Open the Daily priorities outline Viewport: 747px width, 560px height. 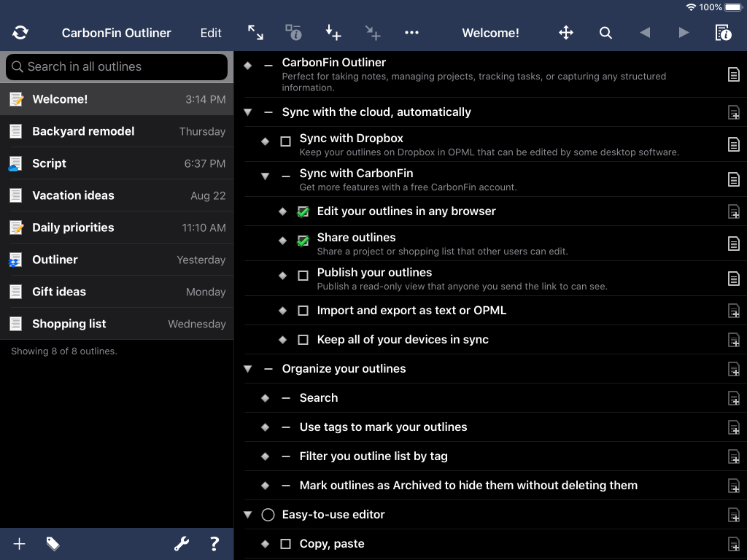[117, 227]
